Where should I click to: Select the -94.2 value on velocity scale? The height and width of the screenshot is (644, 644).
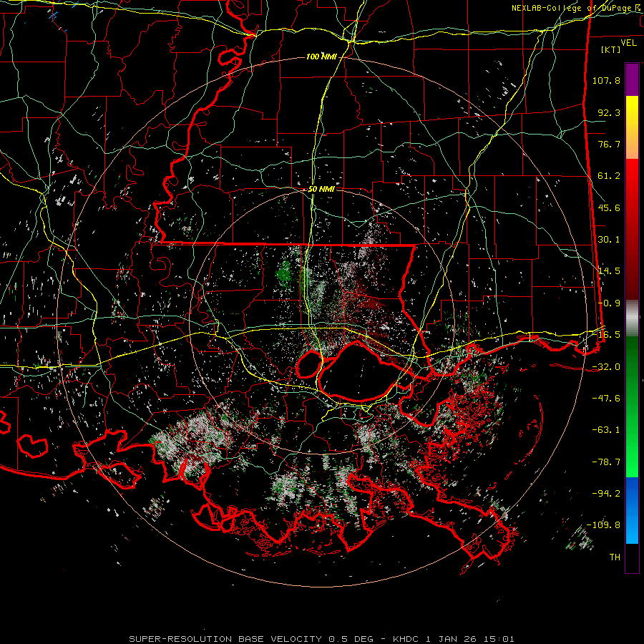click(x=606, y=493)
